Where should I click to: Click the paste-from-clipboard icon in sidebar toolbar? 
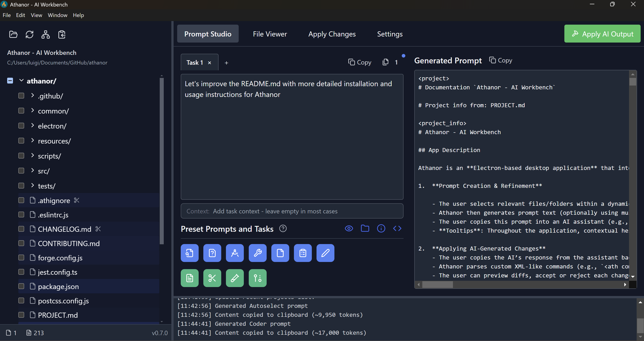coord(62,34)
